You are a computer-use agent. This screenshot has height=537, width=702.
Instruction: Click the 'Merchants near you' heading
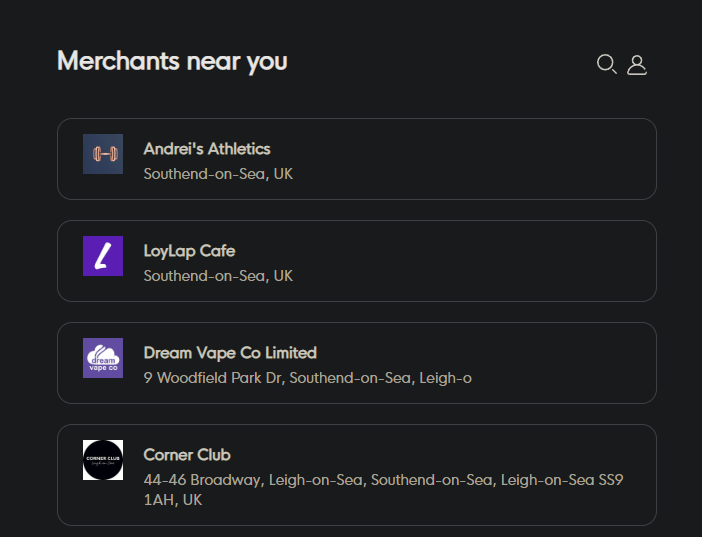pyautogui.click(x=172, y=61)
